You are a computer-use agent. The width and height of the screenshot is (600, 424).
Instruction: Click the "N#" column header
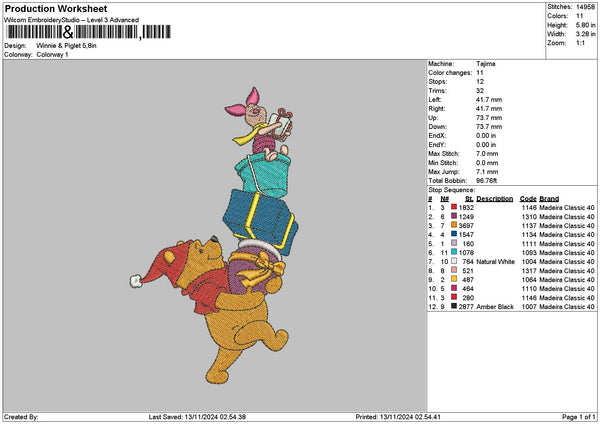point(445,199)
